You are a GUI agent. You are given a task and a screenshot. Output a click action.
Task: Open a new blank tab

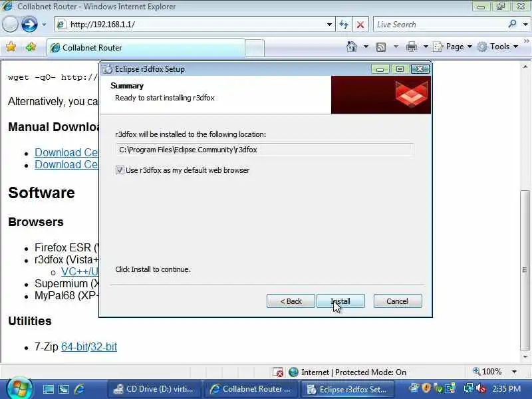(255, 48)
